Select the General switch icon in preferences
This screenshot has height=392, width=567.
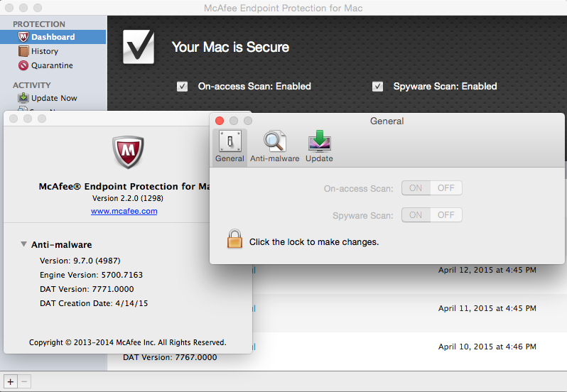click(x=229, y=141)
